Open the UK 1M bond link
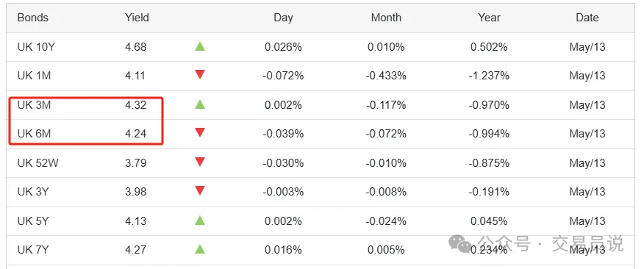644x269 pixels. 34,76
